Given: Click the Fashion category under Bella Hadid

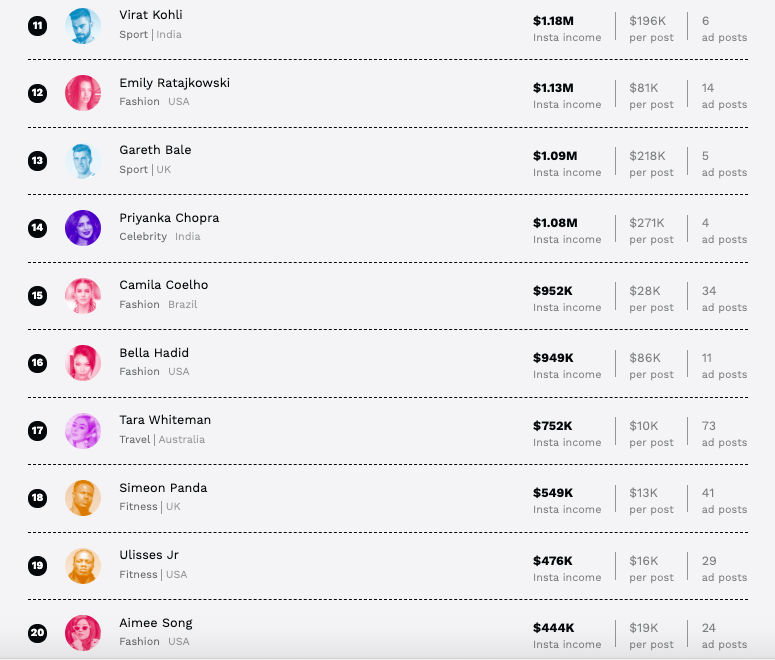Looking at the screenshot, I should tap(139, 371).
